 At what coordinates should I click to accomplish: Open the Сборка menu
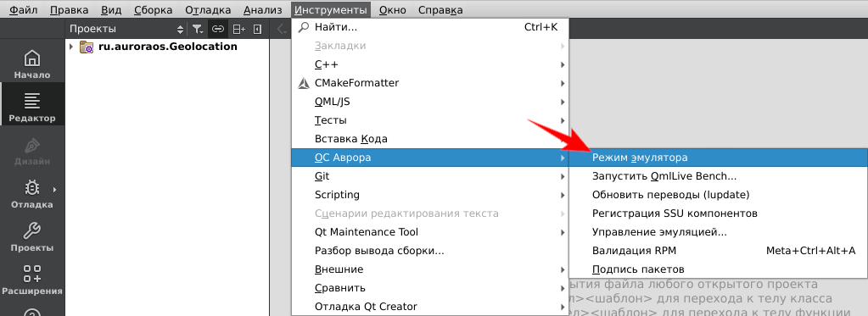pyautogui.click(x=154, y=10)
